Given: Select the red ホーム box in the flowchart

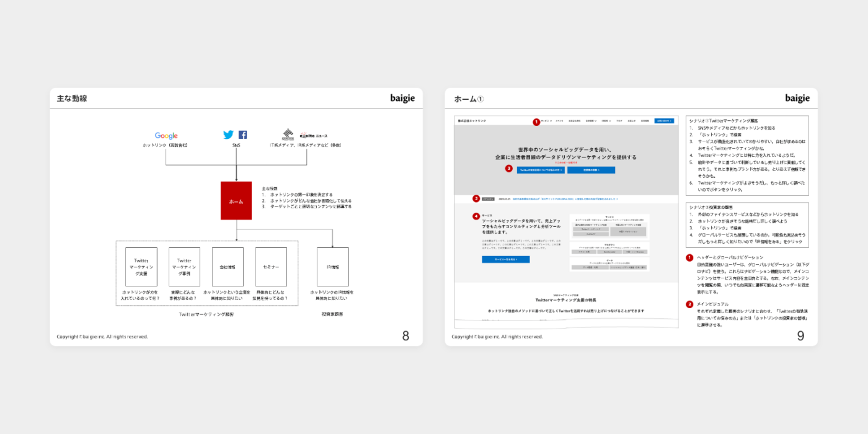Looking at the screenshot, I should tap(236, 200).
